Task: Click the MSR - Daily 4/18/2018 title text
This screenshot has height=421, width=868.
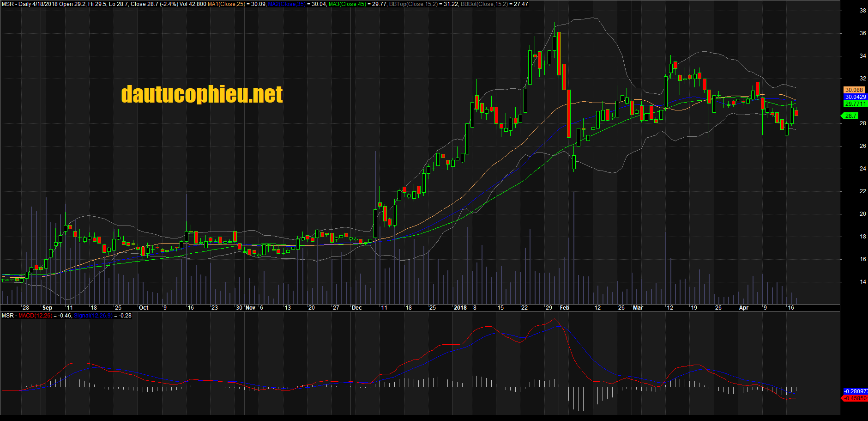Action: pyautogui.click(x=30, y=4)
